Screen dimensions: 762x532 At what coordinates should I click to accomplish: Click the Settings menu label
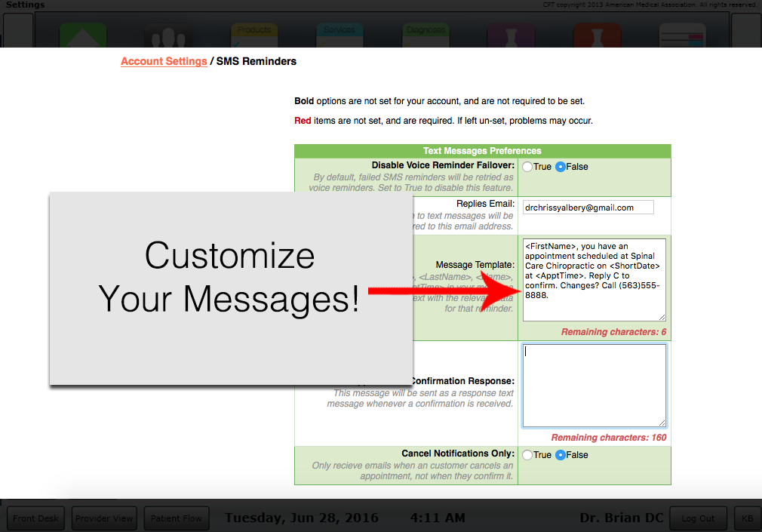25,5
